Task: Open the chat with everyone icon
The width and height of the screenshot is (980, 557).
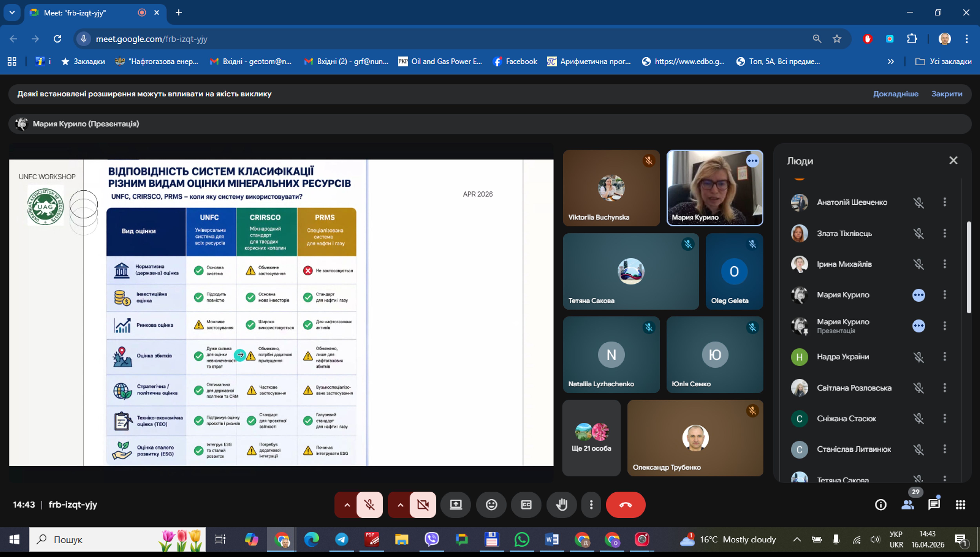Action: coord(934,505)
